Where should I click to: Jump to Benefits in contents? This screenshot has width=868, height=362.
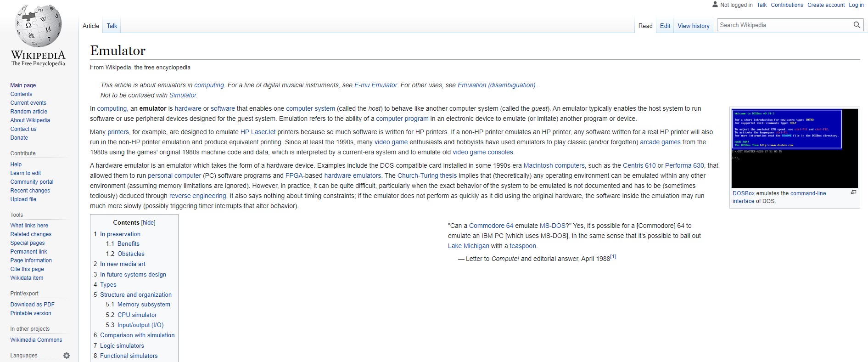[129, 243]
